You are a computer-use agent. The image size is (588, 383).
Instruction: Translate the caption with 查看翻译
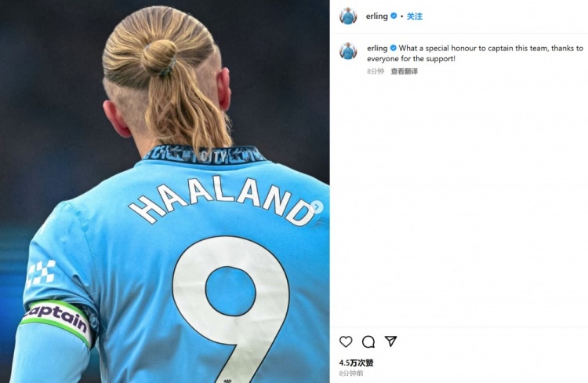405,71
